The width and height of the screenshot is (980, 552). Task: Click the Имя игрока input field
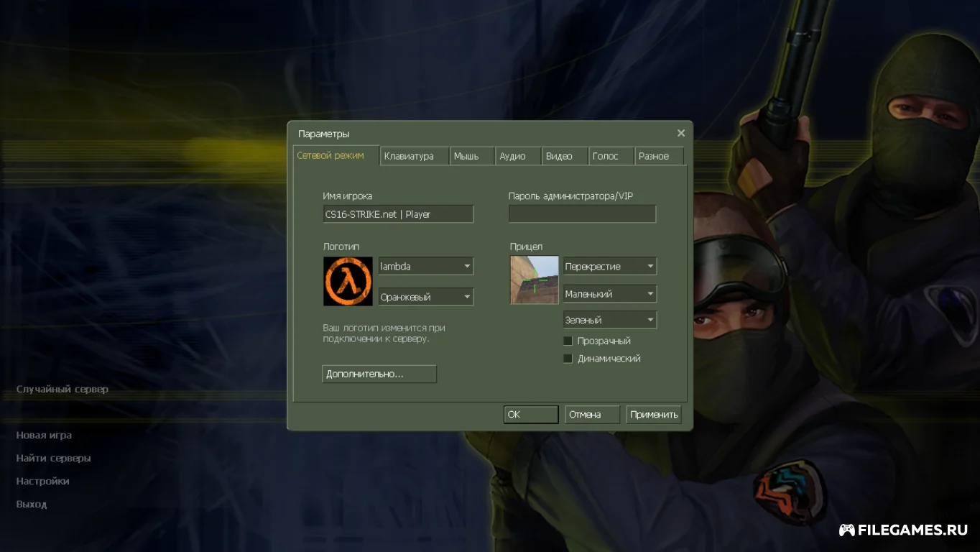pyautogui.click(x=398, y=214)
